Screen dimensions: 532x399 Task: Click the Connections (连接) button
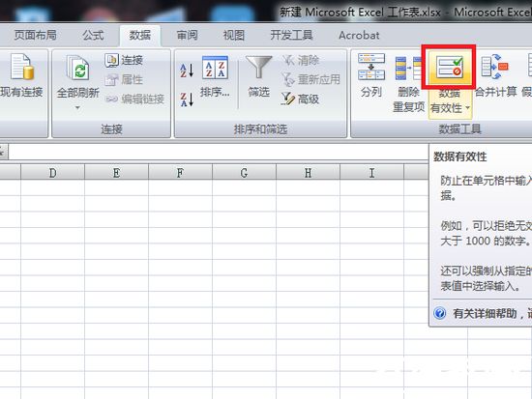point(124,60)
